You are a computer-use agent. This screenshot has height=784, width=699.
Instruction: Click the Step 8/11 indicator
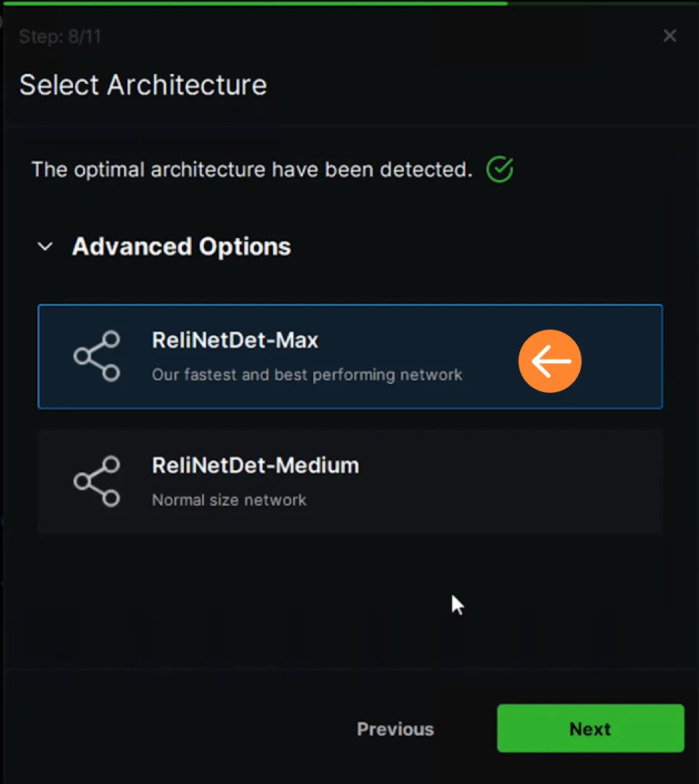[x=60, y=37]
